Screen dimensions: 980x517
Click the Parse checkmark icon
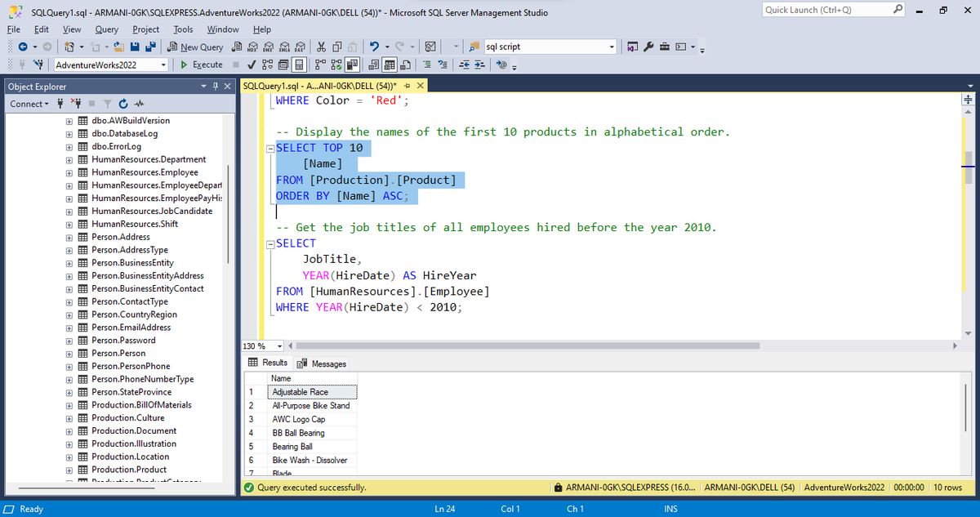pos(252,65)
